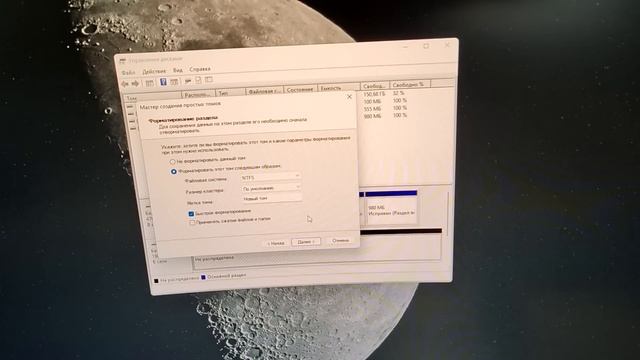
Task: Click the black 'Не распределена' legend swatch
Action: [156, 281]
